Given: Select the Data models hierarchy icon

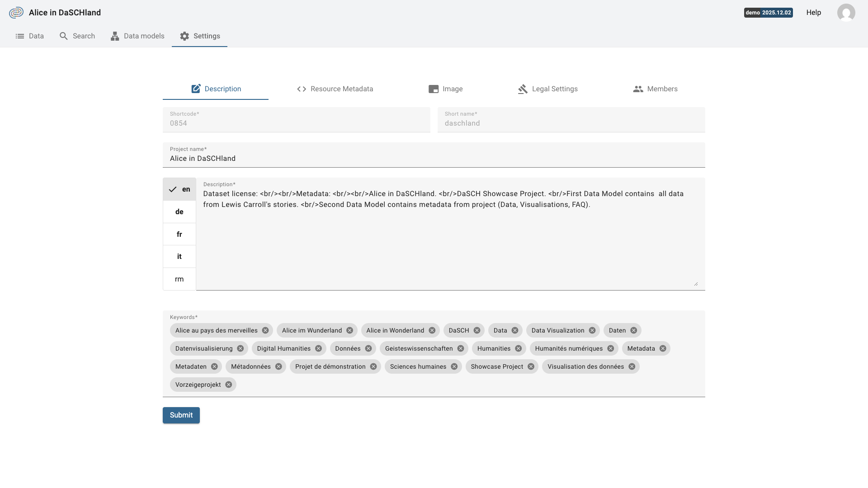Looking at the screenshot, I should click(114, 36).
